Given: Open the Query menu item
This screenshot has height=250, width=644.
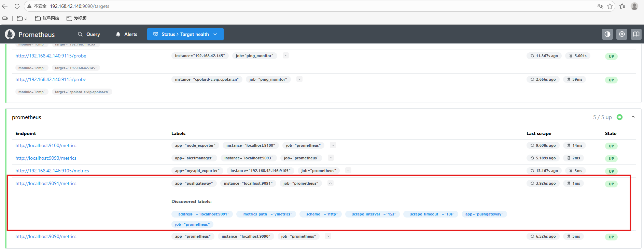Looking at the screenshot, I should pos(89,34).
